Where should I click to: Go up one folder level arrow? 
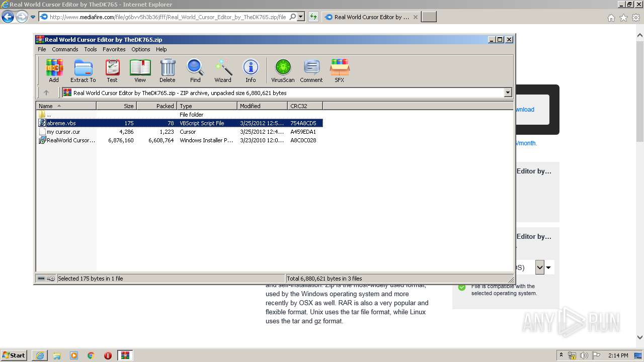coord(46,93)
